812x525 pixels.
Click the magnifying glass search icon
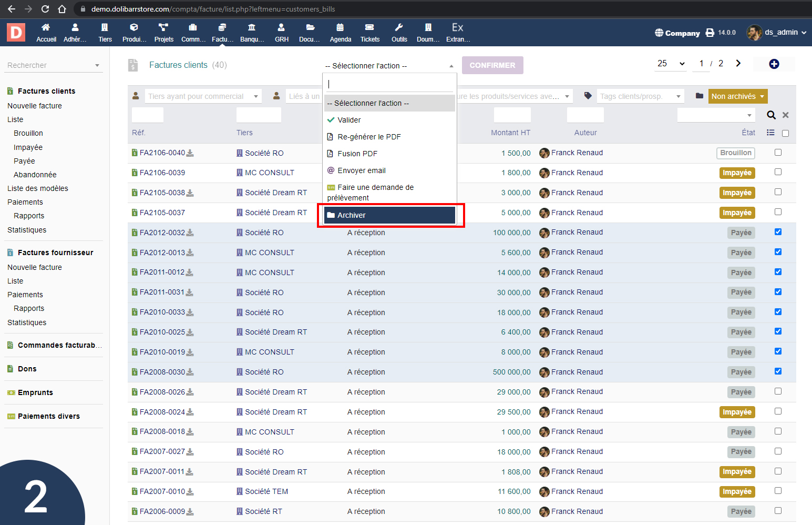pyautogui.click(x=771, y=115)
